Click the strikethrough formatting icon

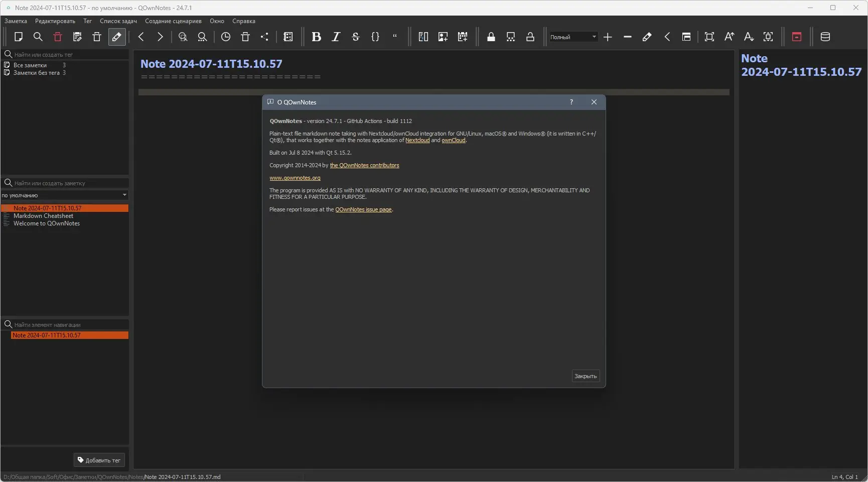[x=355, y=37]
